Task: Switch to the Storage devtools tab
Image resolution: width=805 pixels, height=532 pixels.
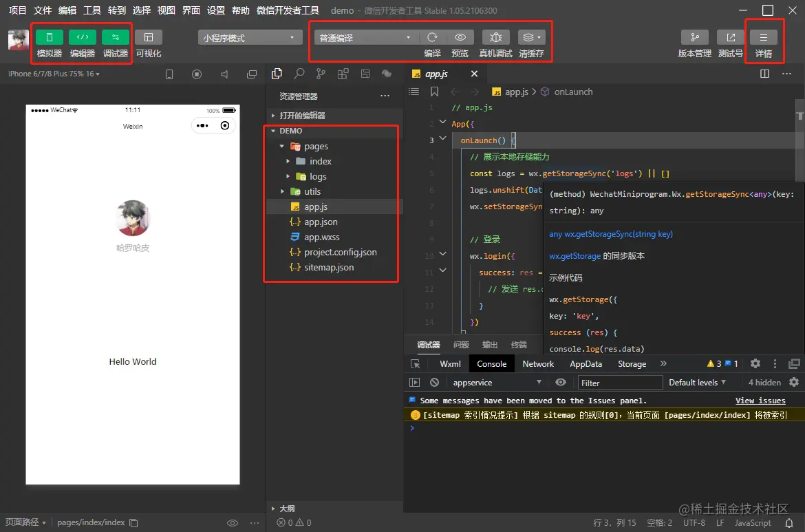Action: point(632,363)
